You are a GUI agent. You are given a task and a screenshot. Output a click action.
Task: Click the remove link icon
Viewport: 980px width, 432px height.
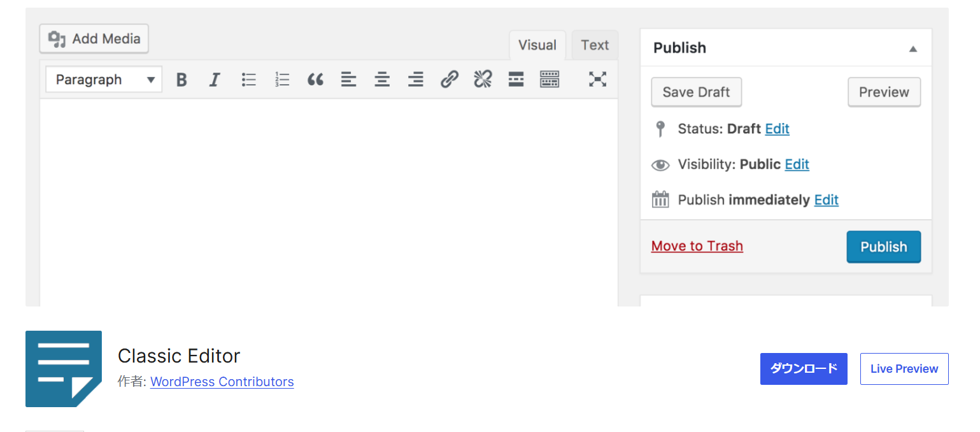[x=483, y=80]
